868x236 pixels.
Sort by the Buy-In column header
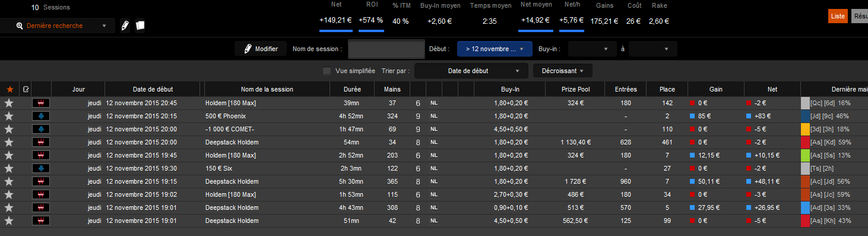click(509, 89)
